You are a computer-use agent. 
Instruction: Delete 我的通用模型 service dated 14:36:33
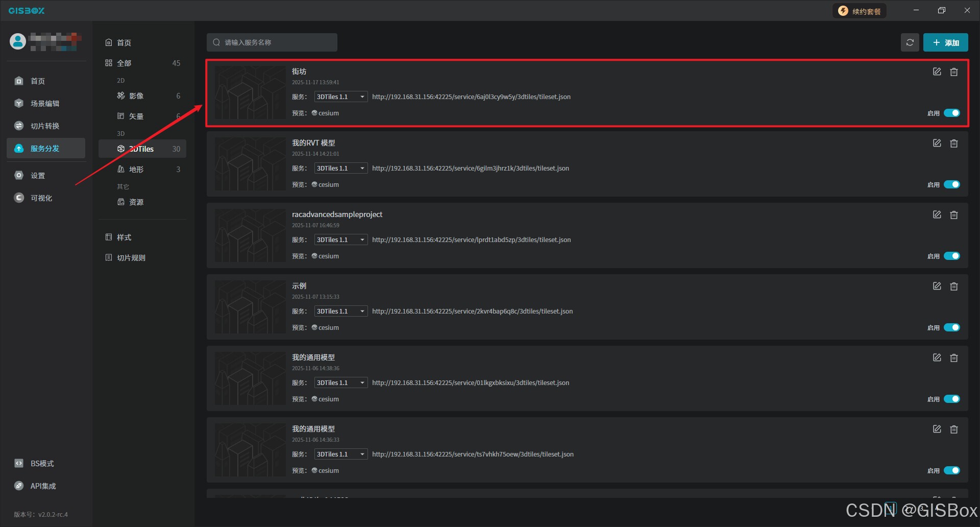(x=953, y=429)
